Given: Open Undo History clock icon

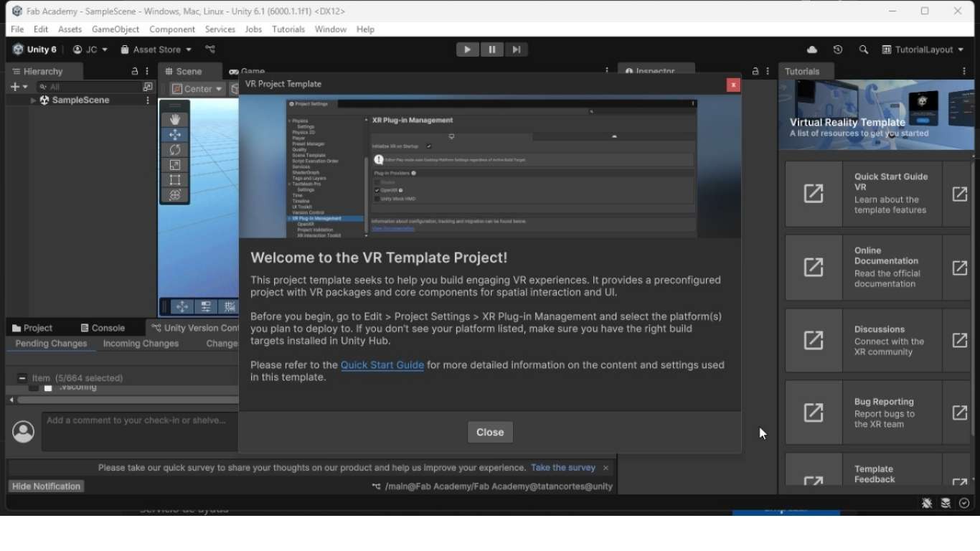Looking at the screenshot, I should [838, 50].
